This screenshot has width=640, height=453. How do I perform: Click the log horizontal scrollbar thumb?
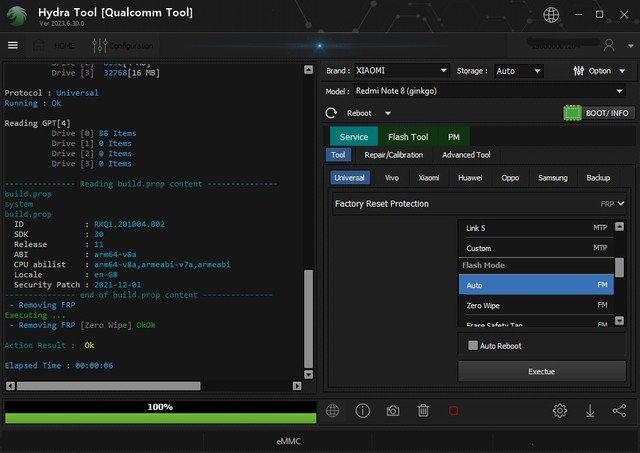tap(109, 386)
